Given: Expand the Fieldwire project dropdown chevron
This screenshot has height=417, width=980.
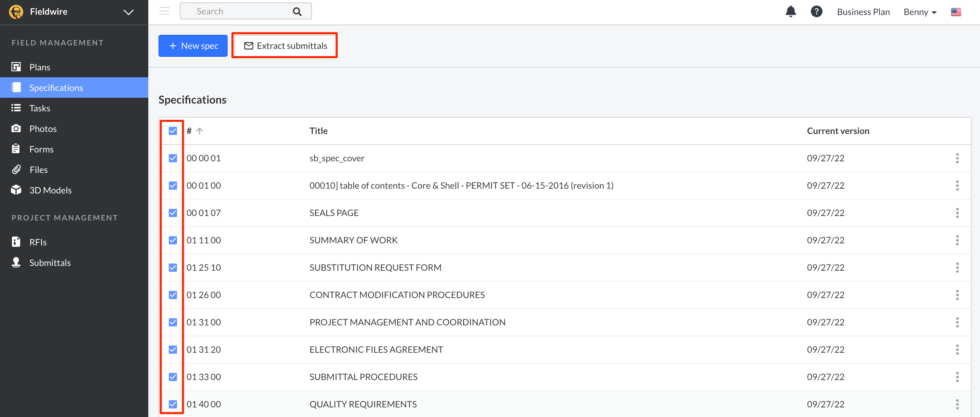Looking at the screenshot, I should tap(128, 12).
